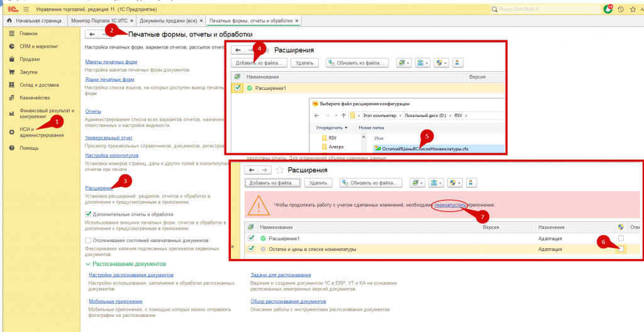This screenshot has width=644, height=332.
Task: Click forward arrow in Расширения panel with restart warning
Action: [265, 170]
